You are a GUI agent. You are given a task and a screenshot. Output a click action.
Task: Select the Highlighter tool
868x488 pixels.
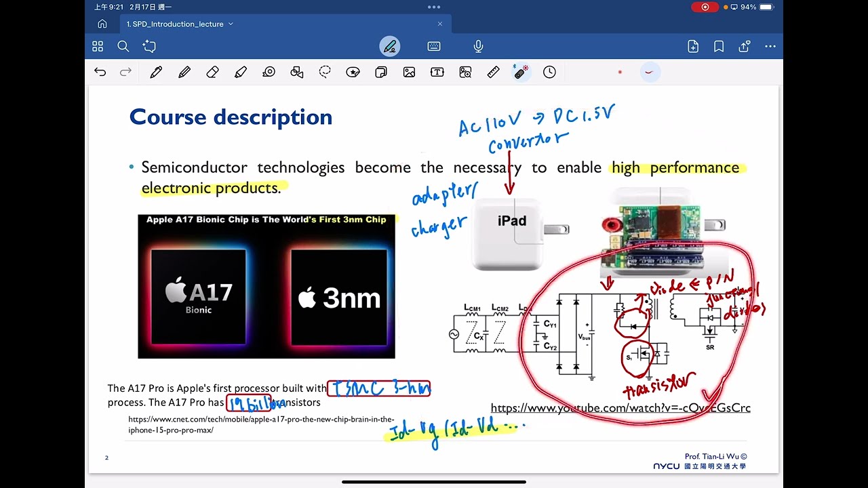point(240,72)
